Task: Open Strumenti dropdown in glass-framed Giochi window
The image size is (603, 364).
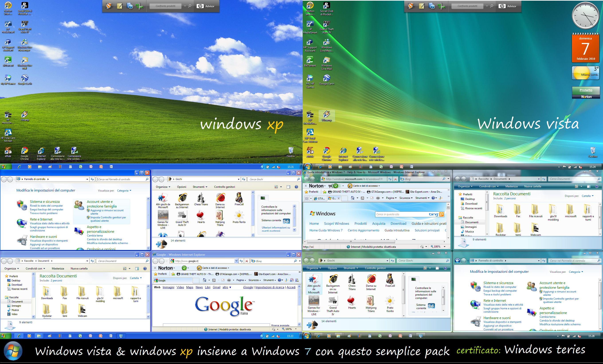Action: (x=350, y=268)
